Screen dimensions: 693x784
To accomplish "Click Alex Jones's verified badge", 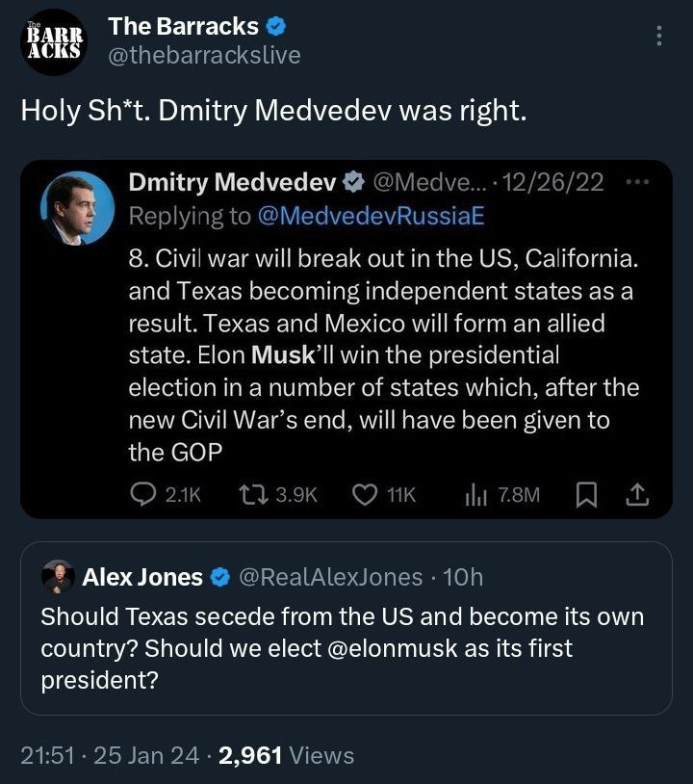I will tap(219, 578).
